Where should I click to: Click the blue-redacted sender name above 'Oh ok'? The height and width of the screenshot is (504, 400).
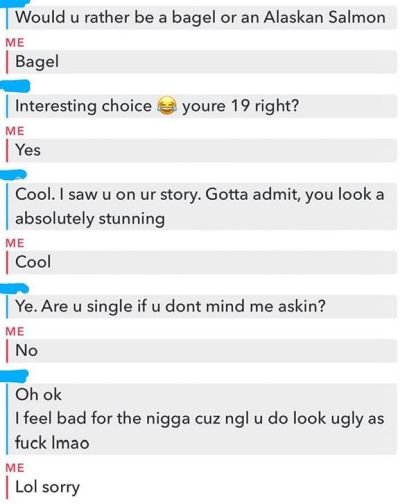[x=14, y=376]
